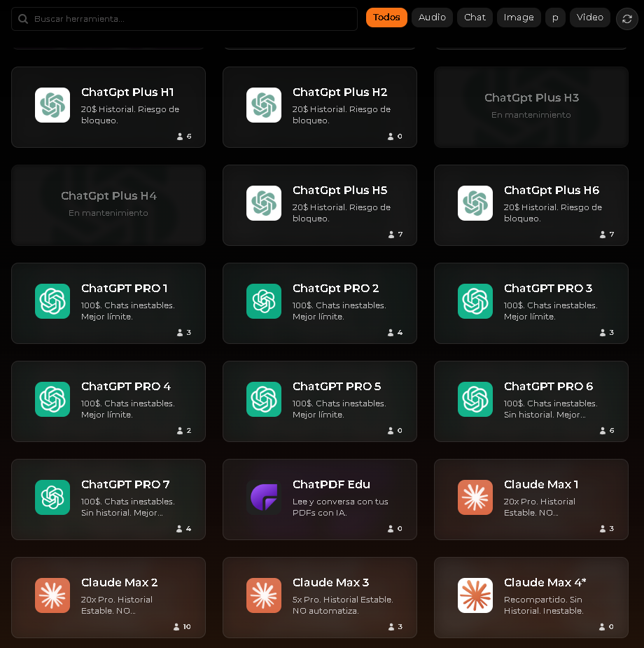
Task: Click the ChatGpt Plus H6 logo icon
Action: [475, 203]
